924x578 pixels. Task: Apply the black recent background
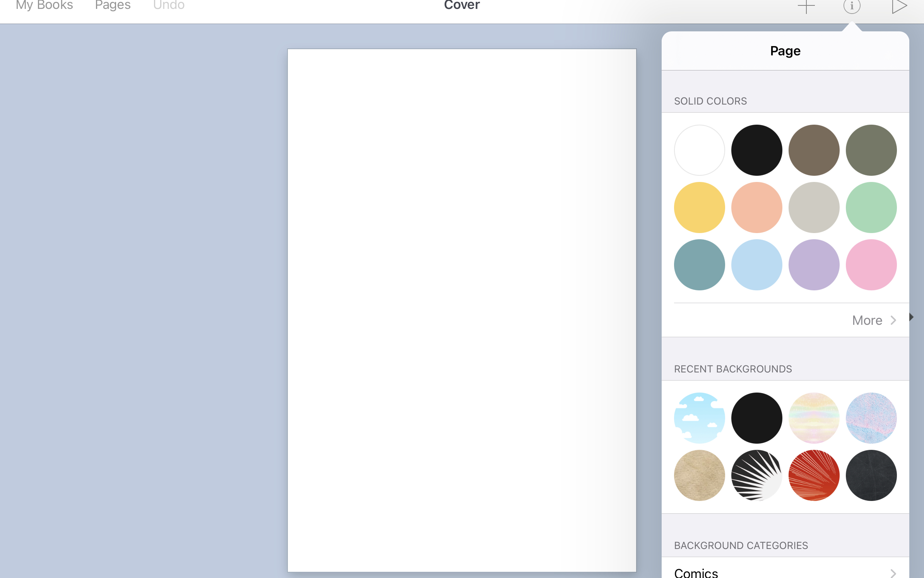pyautogui.click(x=756, y=418)
